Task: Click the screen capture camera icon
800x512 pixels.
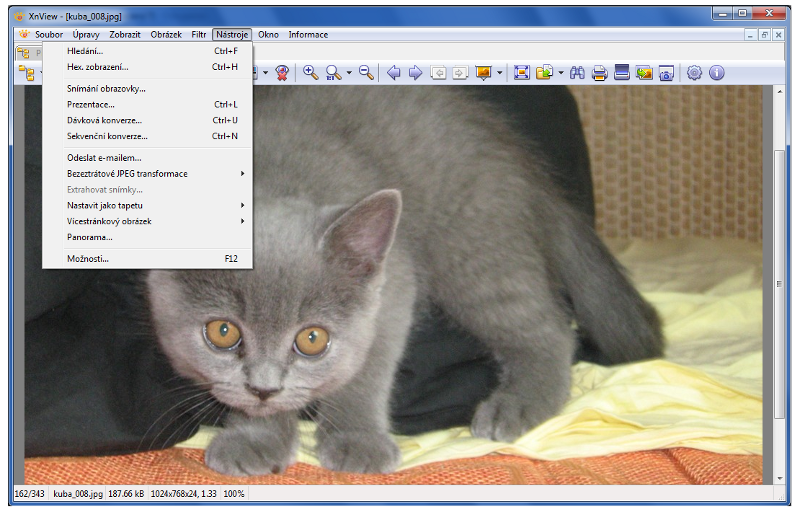Action: [666, 72]
